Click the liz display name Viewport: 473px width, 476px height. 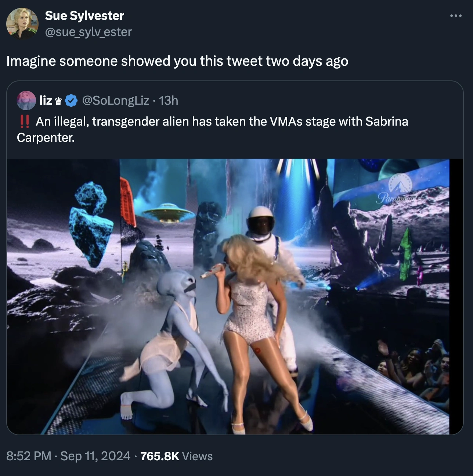pyautogui.click(x=46, y=100)
